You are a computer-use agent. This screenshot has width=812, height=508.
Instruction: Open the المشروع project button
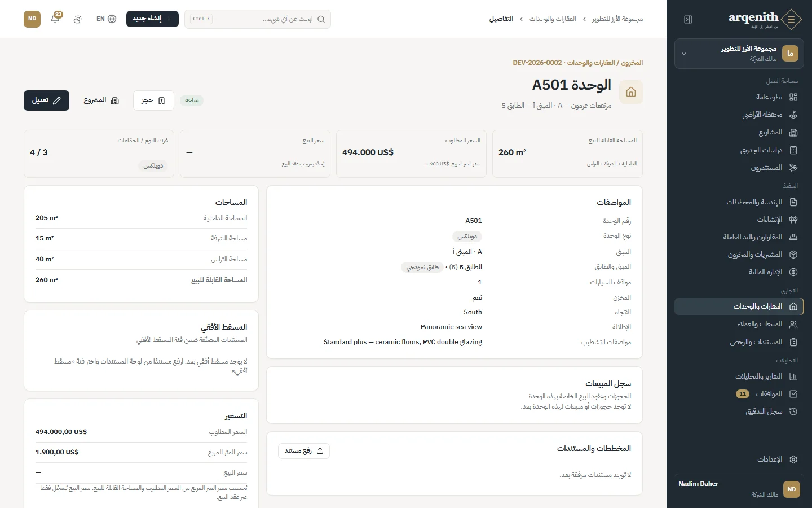coord(101,100)
